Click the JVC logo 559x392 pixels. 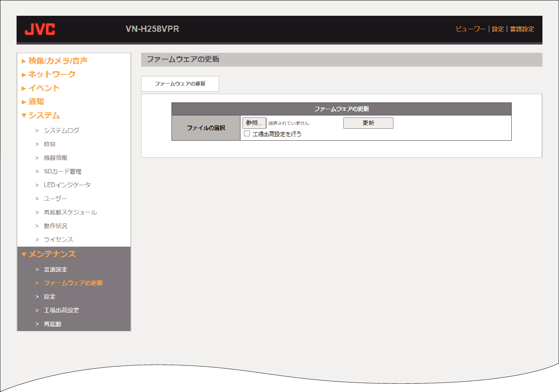40,29
